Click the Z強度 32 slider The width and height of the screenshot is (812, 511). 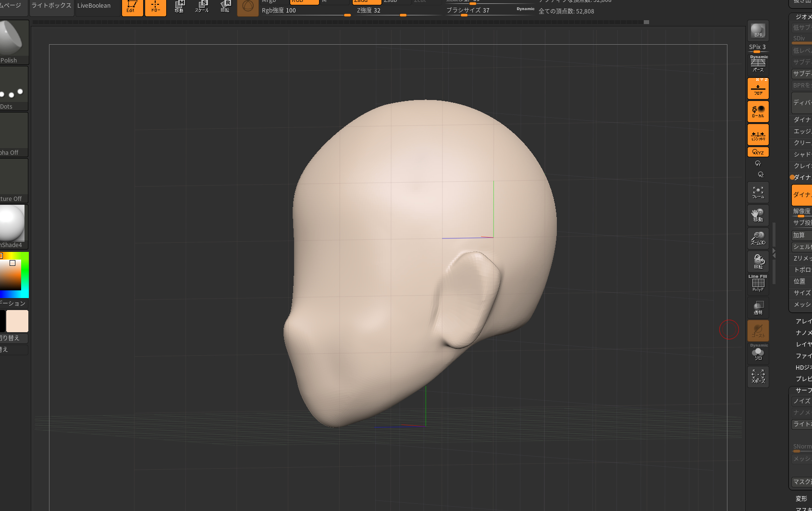(398, 11)
